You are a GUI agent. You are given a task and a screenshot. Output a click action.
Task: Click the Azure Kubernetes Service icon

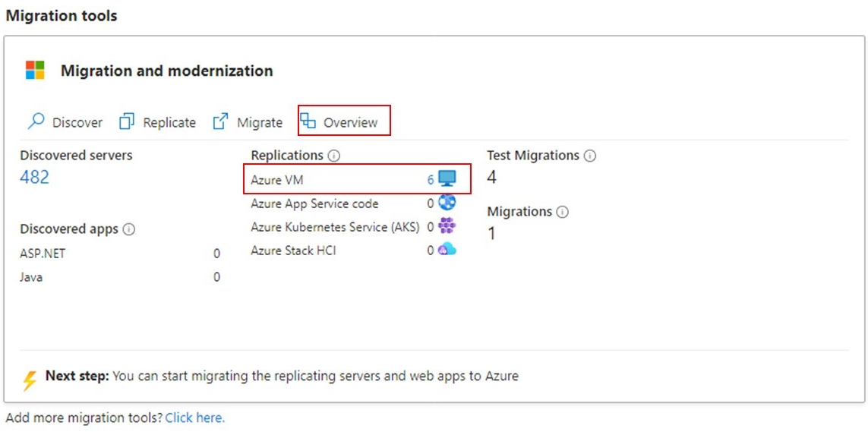coord(447,226)
